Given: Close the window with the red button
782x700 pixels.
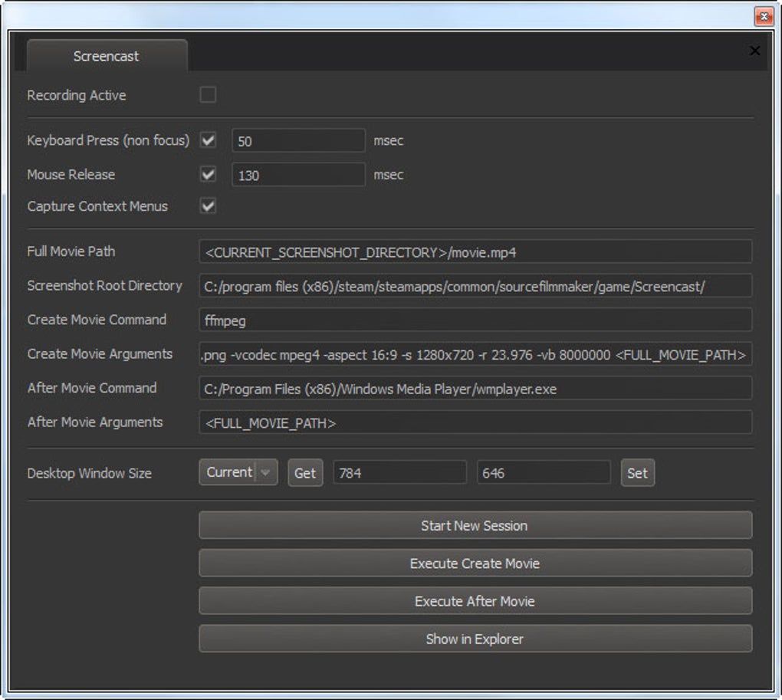Looking at the screenshot, I should [x=764, y=16].
